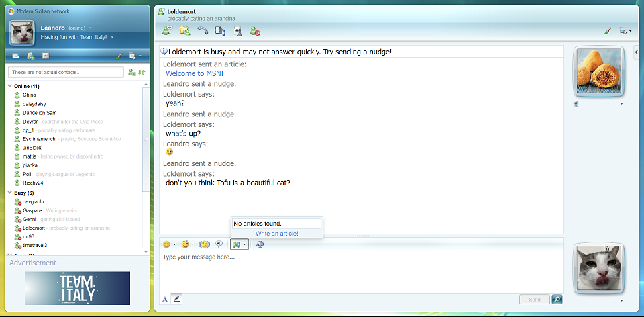Click the paintbrush color scheme icon in contacts panel
Viewport: 644px width, 317px height.
coord(119,56)
